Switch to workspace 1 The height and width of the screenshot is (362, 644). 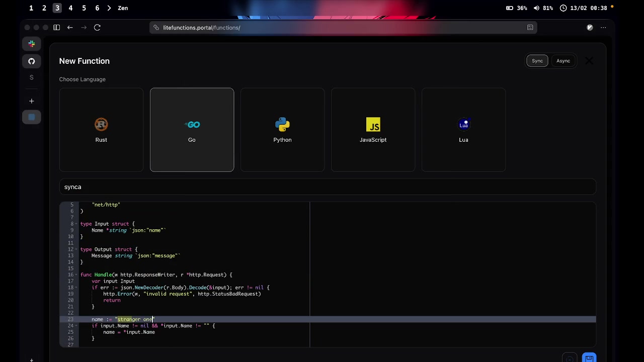tap(31, 8)
